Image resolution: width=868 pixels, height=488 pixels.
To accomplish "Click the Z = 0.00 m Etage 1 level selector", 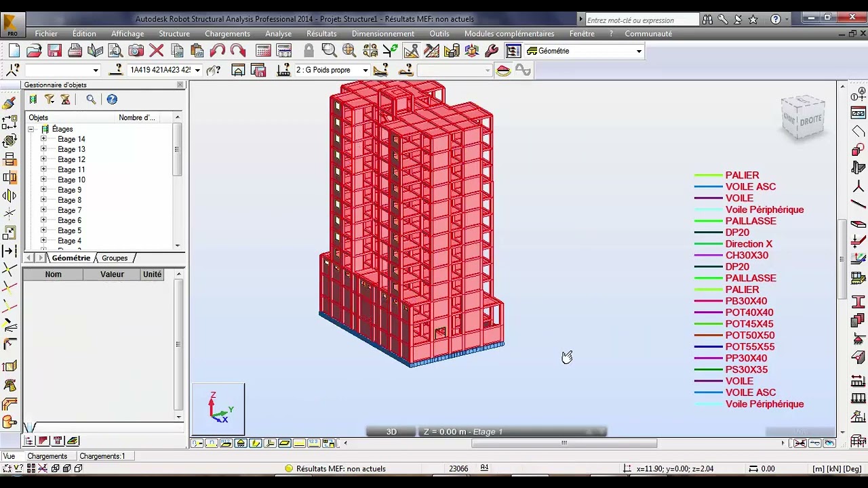I will click(512, 432).
